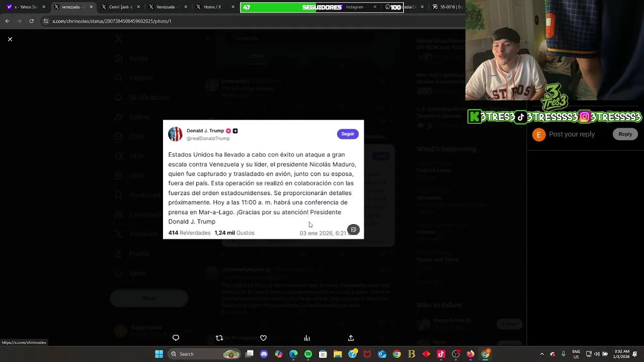
Task: Open Firefox from the taskbar
Action: tap(470, 354)
